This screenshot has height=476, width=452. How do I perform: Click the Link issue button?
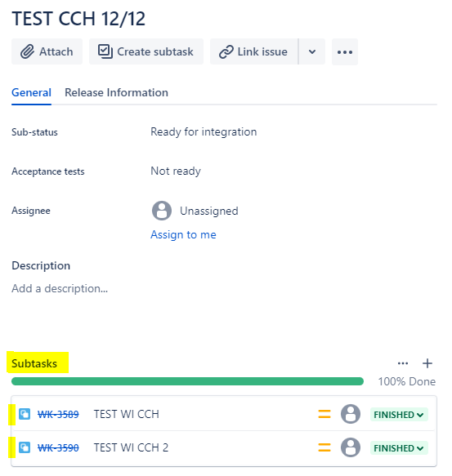tap(254, 51)
